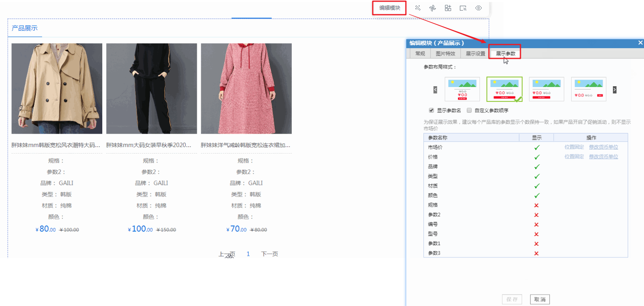This screenshot has height=306, width=644.
Task: Click the add module grid icon
Action: pyautogui.click(x=448, y=8)
